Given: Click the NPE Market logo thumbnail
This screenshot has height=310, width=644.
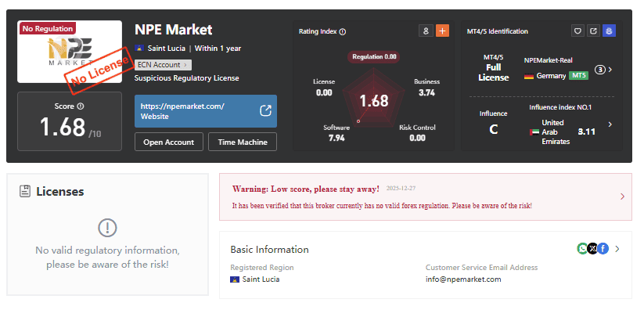Looking at the screenshot, I should point(70,52).
